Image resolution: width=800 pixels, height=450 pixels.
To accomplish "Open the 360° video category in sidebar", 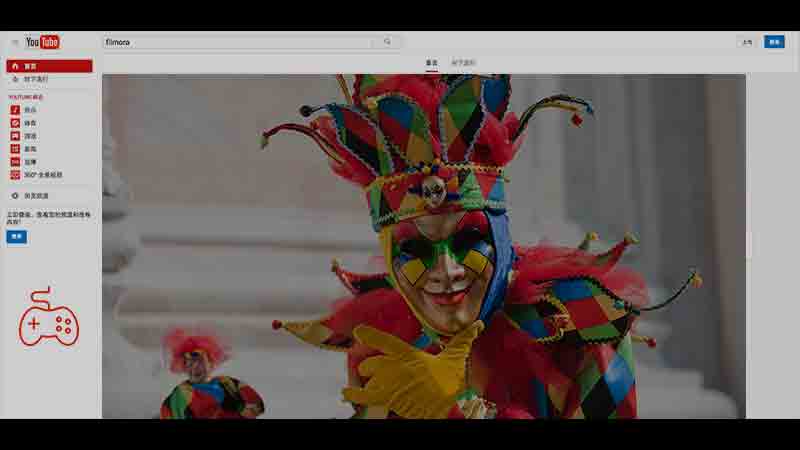I will (37, 175).
